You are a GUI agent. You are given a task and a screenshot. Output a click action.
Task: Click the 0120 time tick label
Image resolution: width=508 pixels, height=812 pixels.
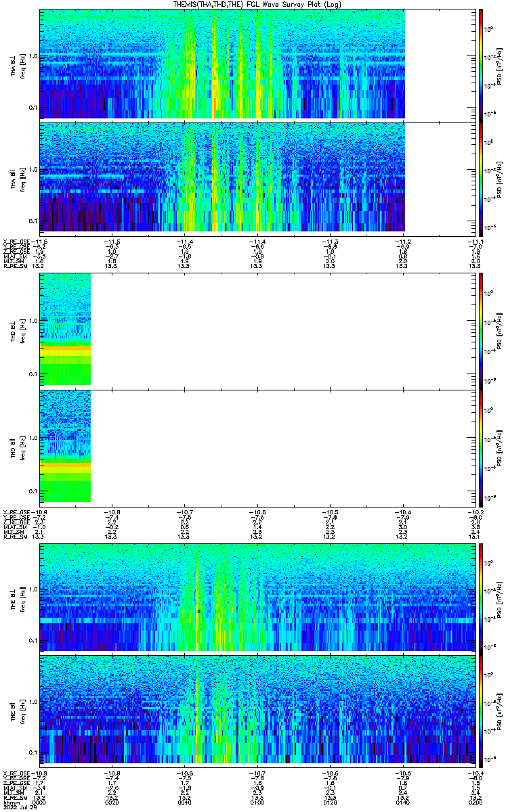tap(331, 803)
